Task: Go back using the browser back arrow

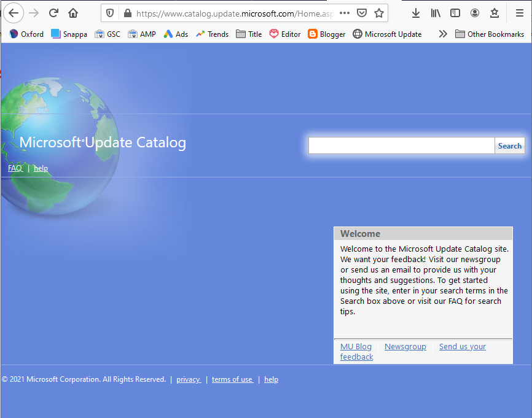Action: pyautogui.click(x=14, y=14)
